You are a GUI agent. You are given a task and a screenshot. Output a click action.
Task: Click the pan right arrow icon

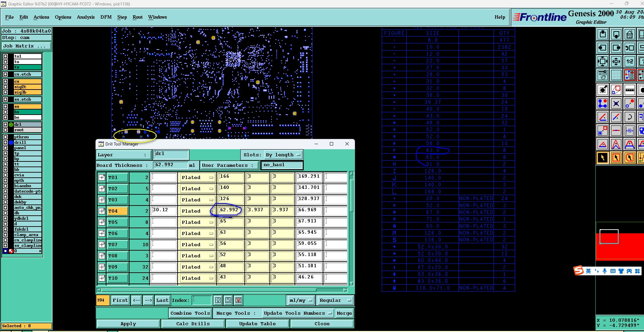[x=616, y=48]
